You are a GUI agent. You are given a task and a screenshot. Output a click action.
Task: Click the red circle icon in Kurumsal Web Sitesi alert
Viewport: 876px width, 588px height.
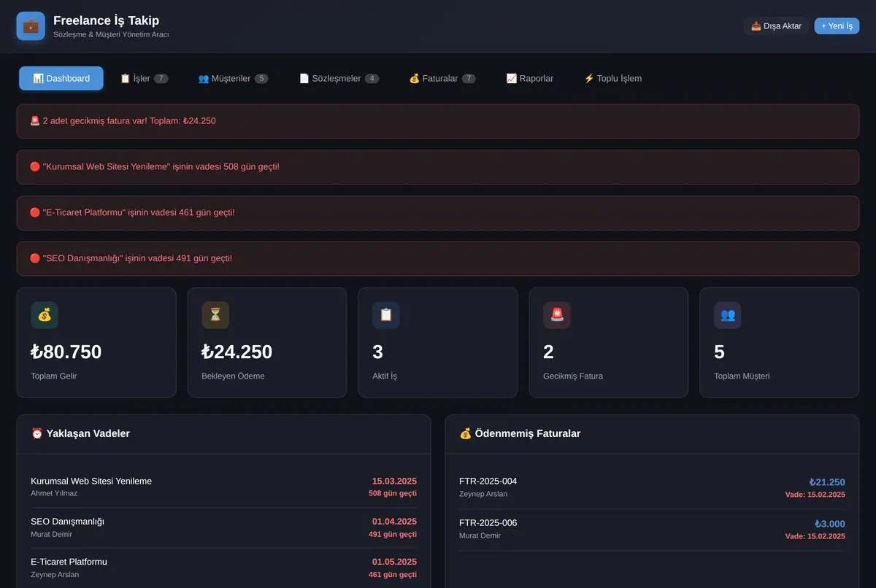35,166
